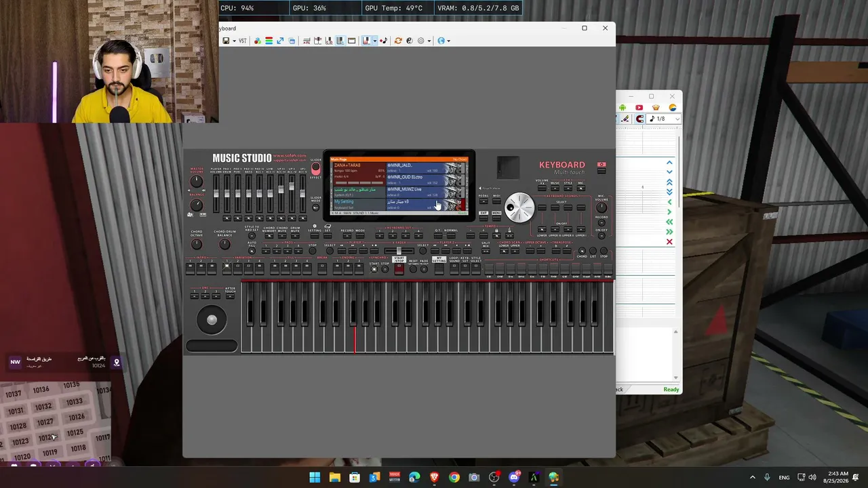This screenshot has width=868, height=488.
Task: Click the red X icon in right panel
Action: pyautogui.click(x=669, y=242)
